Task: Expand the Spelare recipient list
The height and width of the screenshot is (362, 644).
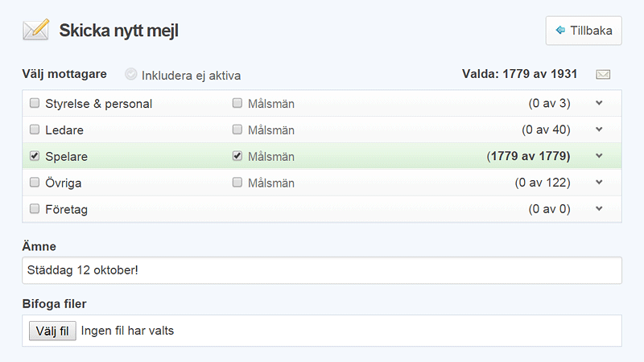Action: coord(599,156)
